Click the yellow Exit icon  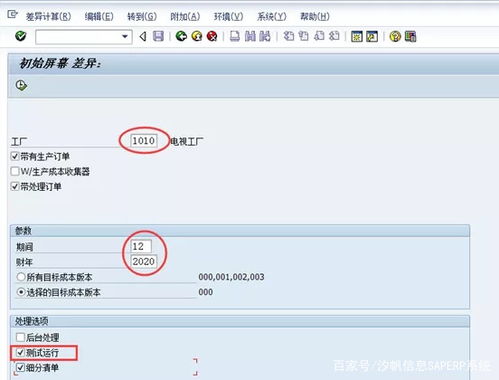tap(197, 36)
